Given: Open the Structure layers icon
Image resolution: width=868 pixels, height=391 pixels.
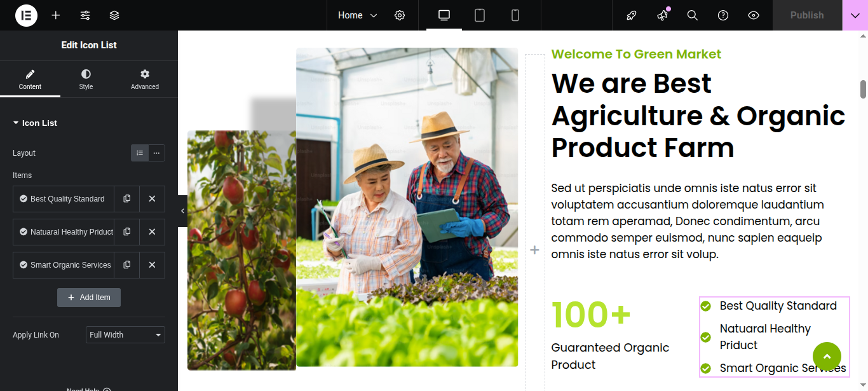Looking at the screenshot, I should [x=114, y=15].
